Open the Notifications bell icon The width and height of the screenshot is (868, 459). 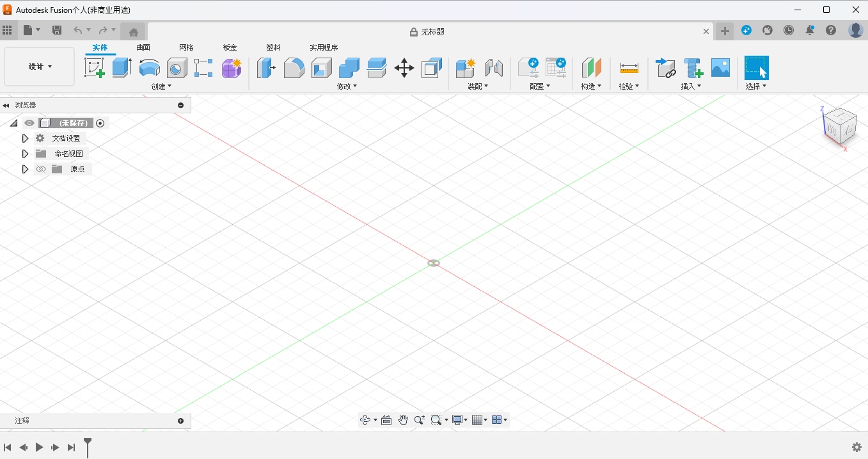click(x=810, y=30)
